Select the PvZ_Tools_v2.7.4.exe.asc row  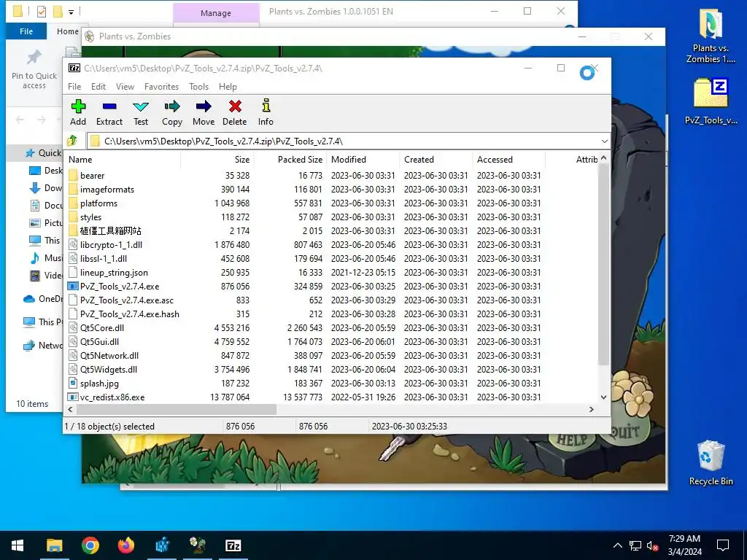tap(330, 300)
